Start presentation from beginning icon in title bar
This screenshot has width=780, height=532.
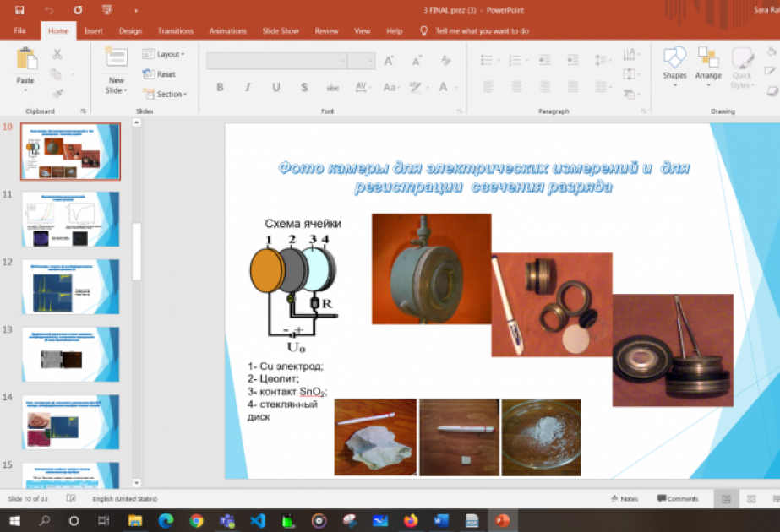coord(107,10)
